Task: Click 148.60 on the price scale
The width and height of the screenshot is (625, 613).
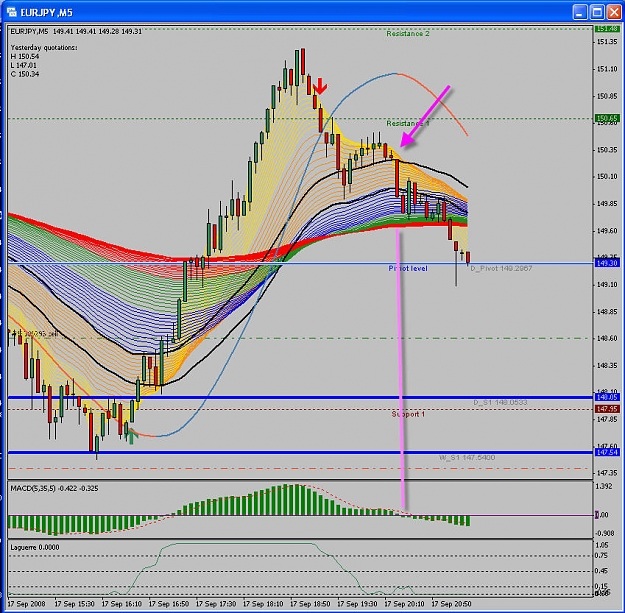Action: 607,338
